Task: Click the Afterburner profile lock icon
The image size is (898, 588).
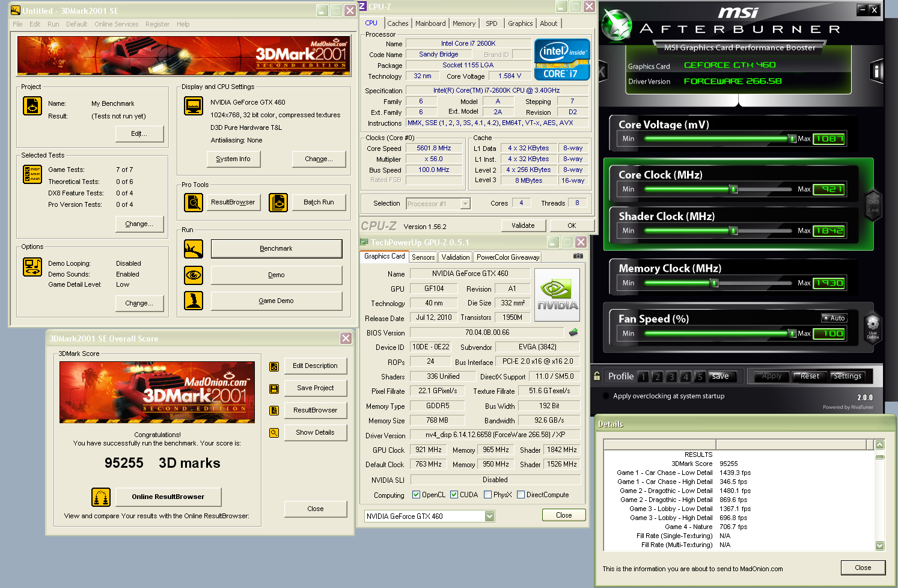Action: pyautogui.click(x=597, y=376)
